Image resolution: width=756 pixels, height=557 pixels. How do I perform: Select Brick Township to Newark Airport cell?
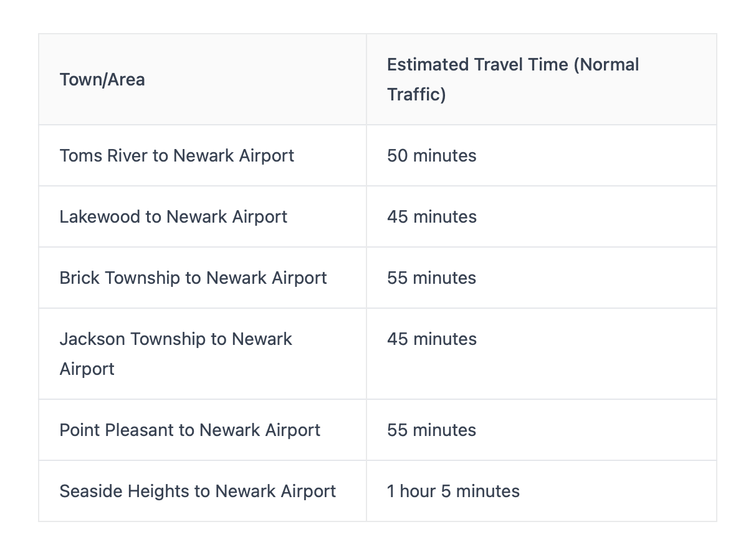point(193,278)
